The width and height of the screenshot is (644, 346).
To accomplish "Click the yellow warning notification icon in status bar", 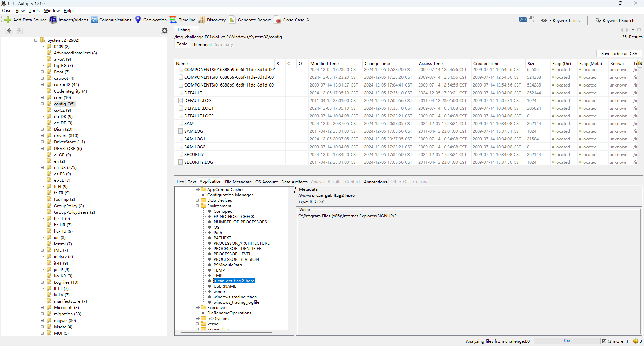I will [x=635, y=341].
